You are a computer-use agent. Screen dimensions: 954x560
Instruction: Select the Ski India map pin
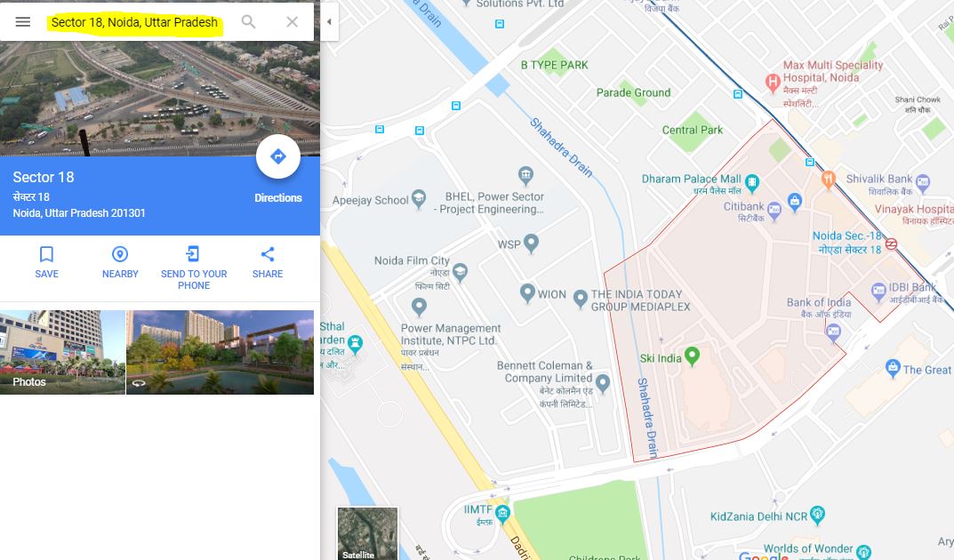(x=692, y=356)
